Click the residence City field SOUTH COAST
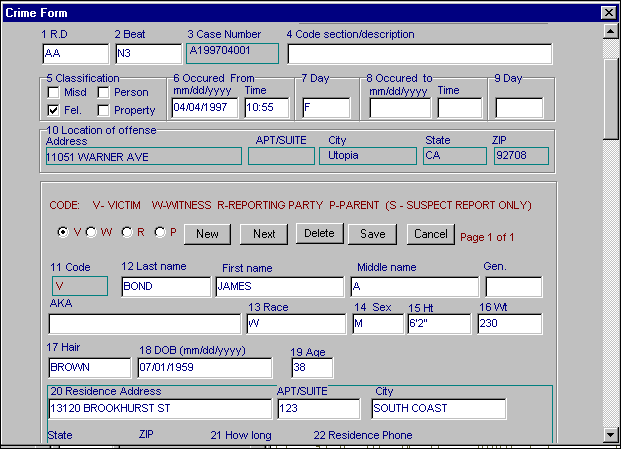Image resolution: width=621 pixels, height=449 pixels. (439, 409)
